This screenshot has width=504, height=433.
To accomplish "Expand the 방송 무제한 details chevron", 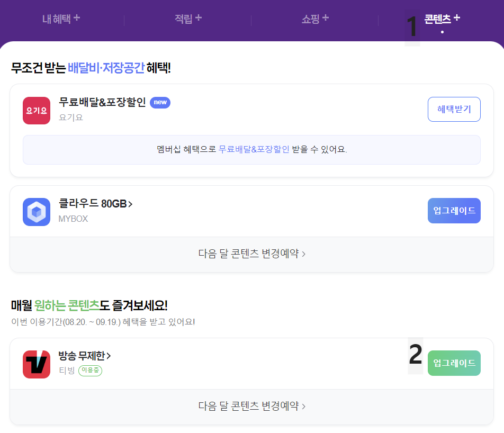I will [x=110, y=356].
